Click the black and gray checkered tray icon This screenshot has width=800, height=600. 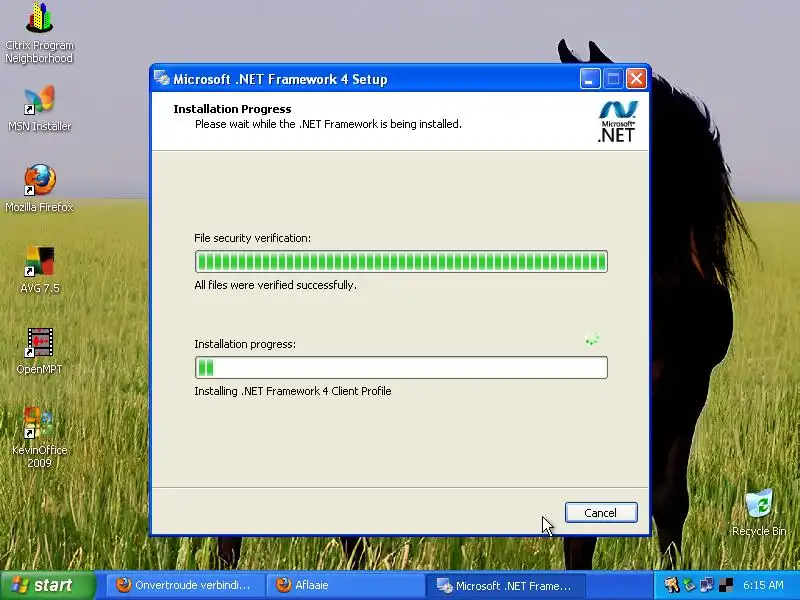tap(726, 585)
